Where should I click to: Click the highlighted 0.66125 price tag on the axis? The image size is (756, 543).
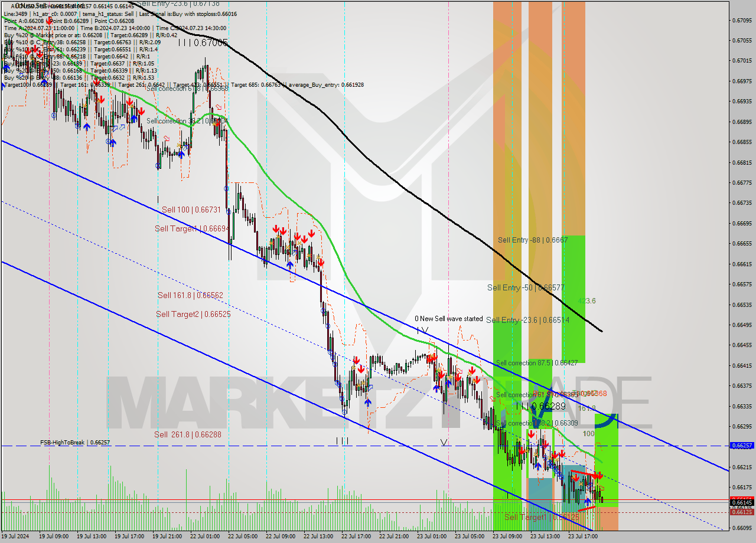click(x=742, y=512)
